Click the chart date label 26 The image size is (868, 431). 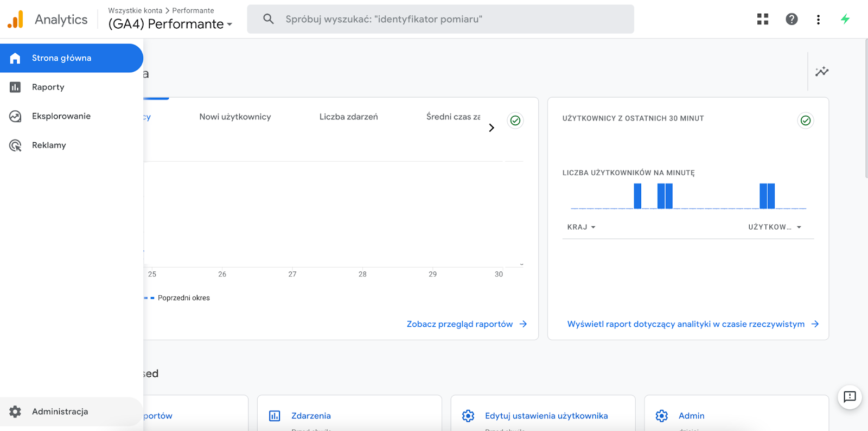click(222, 274)
